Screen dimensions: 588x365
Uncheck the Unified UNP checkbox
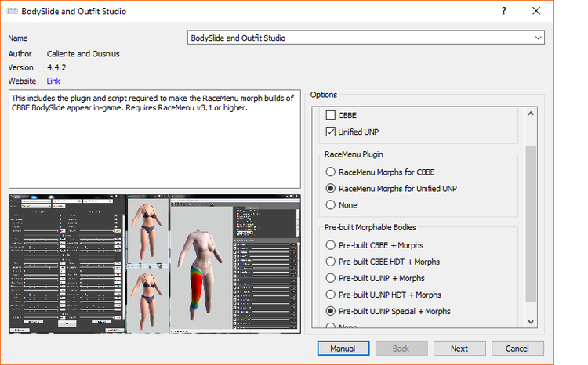coord(330,132)
